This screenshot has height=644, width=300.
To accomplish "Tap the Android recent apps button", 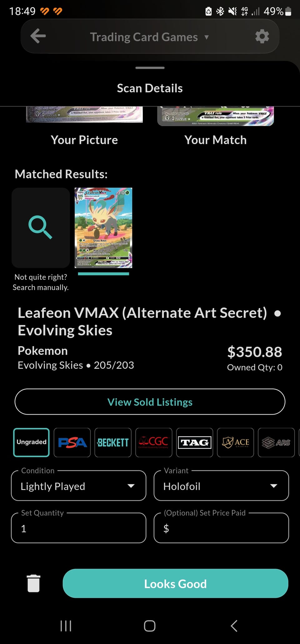I will (66, 626).
